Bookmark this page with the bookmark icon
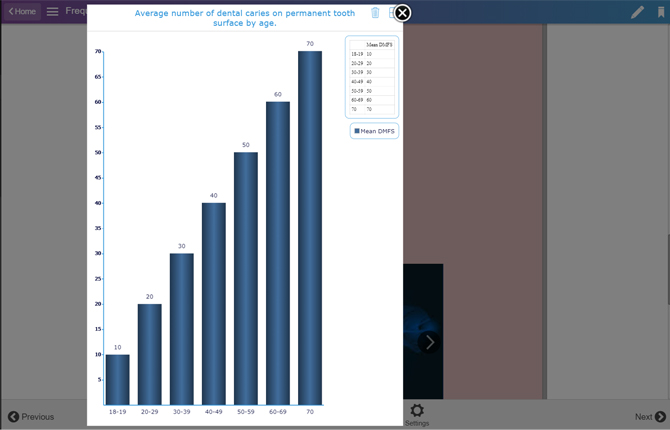This screenshot has width=670, height=430. coord(660,12)
